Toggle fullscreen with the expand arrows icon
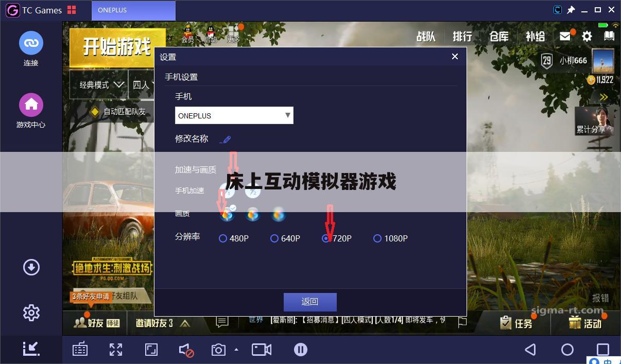Viewport: 621px width, 364px height. pyautogui.click(x=116, y=350)
